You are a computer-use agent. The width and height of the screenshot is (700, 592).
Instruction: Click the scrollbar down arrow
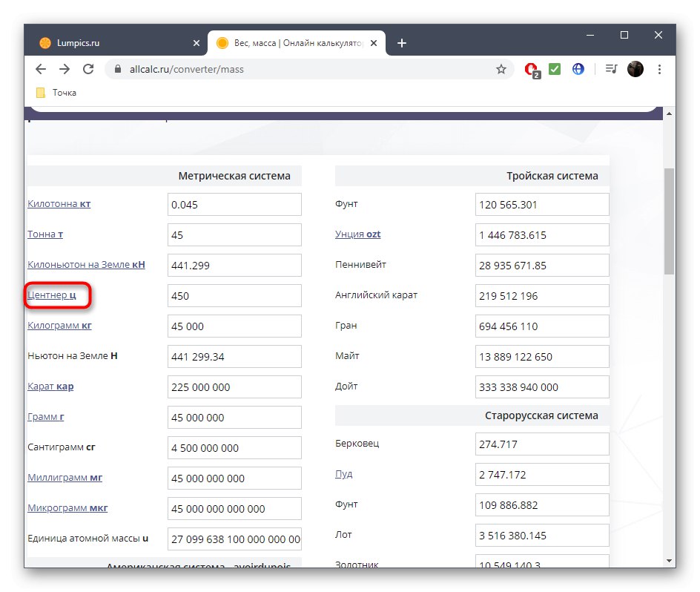click(x=670, y=562)
